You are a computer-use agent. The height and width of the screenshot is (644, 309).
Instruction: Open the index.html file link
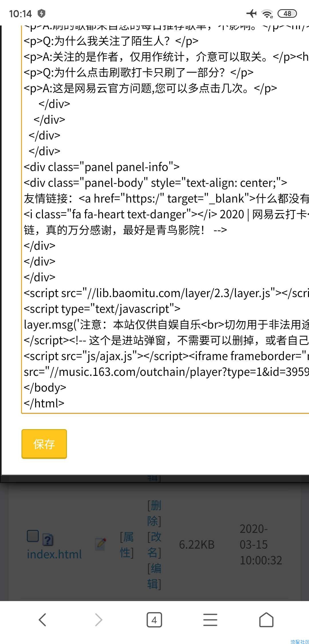[x=54, y=554]
